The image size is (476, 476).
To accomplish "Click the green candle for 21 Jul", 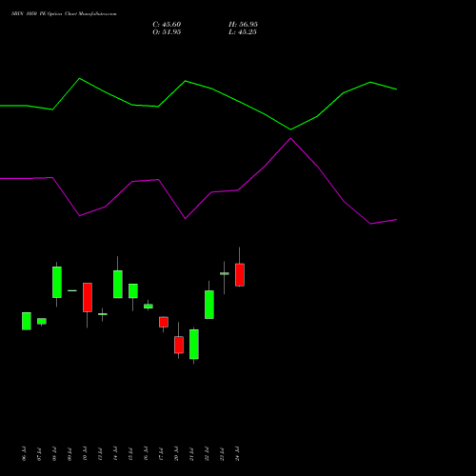I will click(x=194, y=345).
